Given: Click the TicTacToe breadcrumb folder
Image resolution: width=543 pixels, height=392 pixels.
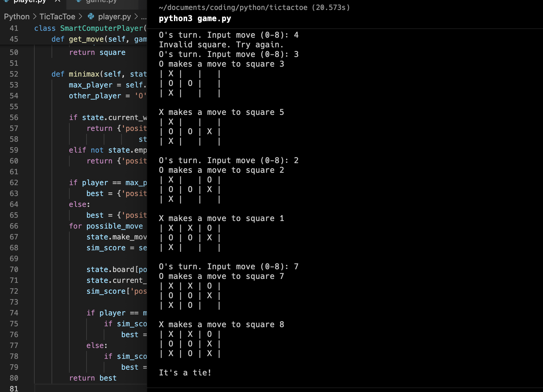Looking at the screenshot, I should point(57,17).
